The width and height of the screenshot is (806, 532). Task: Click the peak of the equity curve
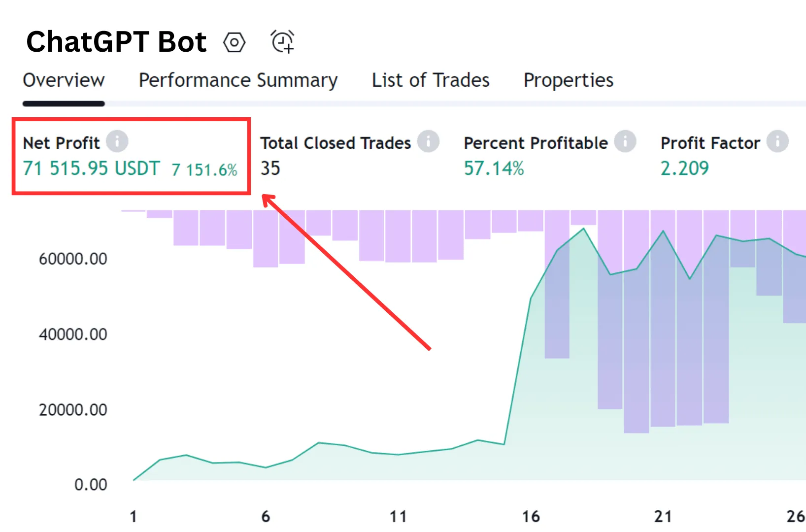click(583, 228)
